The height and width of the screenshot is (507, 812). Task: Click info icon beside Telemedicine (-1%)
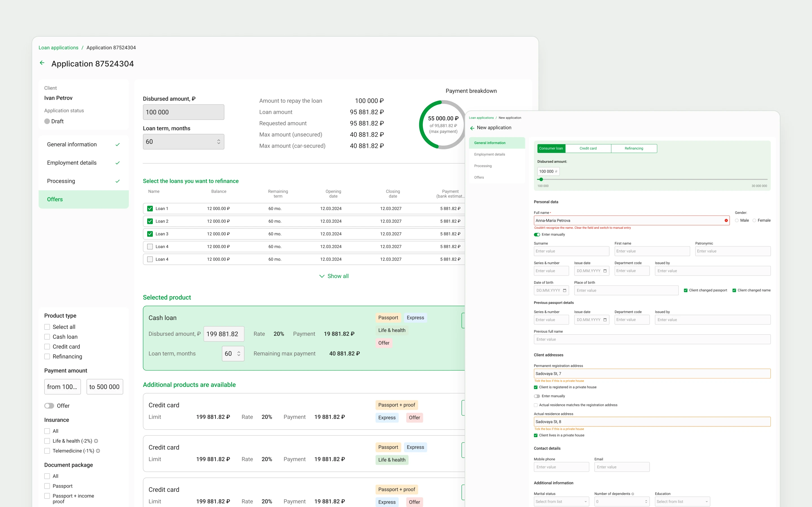98,451
